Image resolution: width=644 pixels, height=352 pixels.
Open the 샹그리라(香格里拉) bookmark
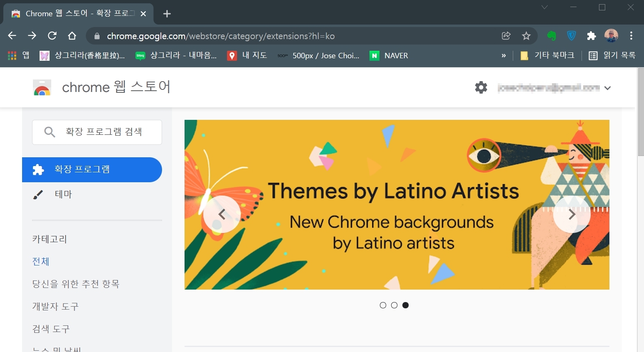point(82,55)
